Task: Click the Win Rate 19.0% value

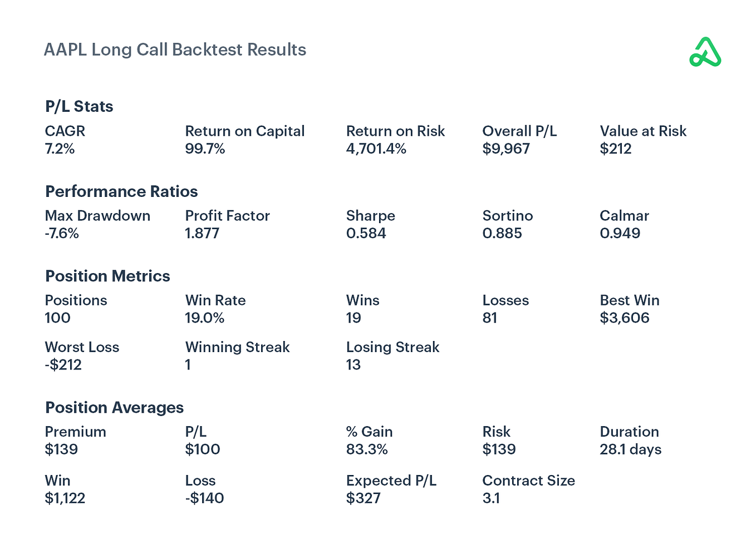Action: [204, 318]
